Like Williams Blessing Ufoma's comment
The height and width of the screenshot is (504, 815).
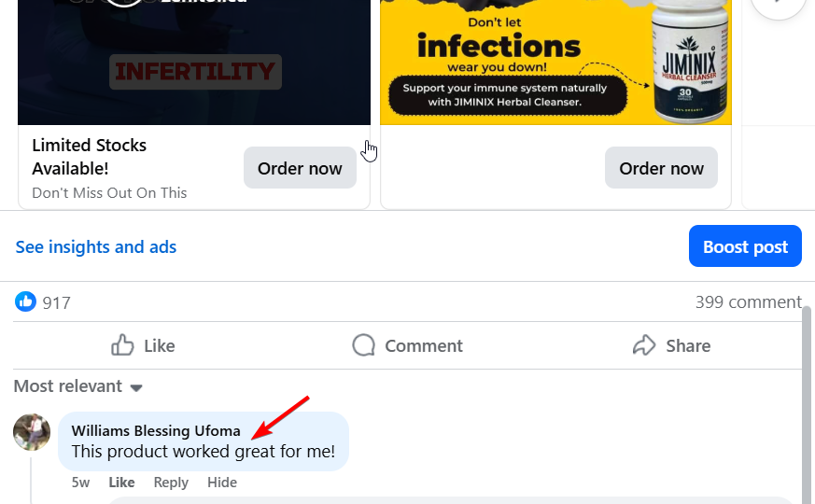tap(121, 483)
